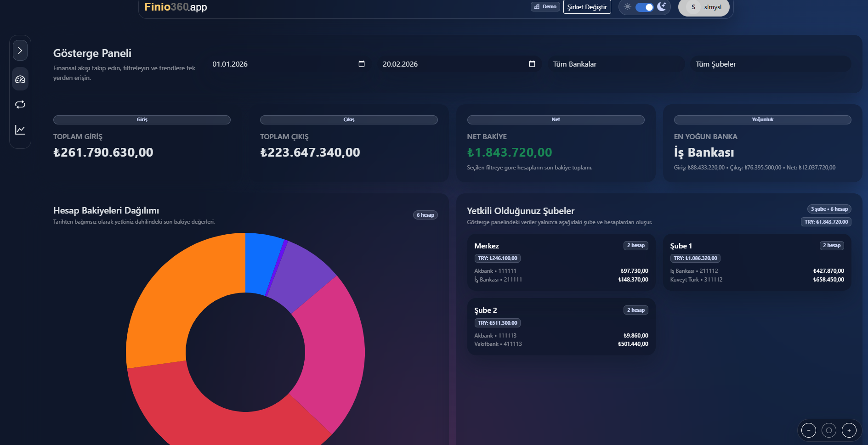The image size is (868, 445).
Task: Click Merkez's 2 hesap badge
Action: (x=635, y=246)
